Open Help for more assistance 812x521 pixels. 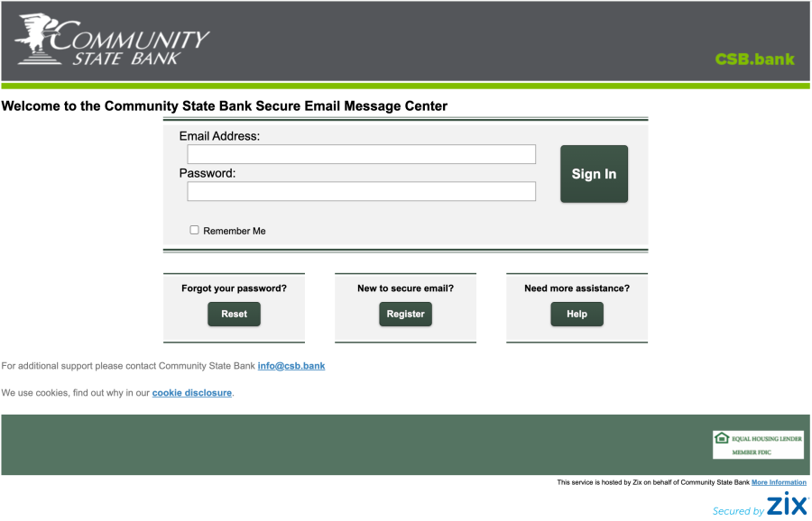(577, 314)
